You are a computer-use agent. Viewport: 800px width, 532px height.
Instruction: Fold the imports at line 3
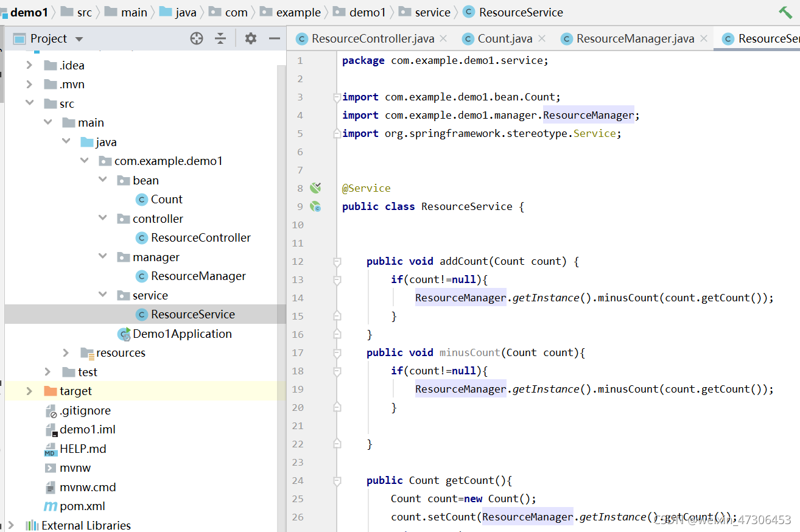click(337, 97)
